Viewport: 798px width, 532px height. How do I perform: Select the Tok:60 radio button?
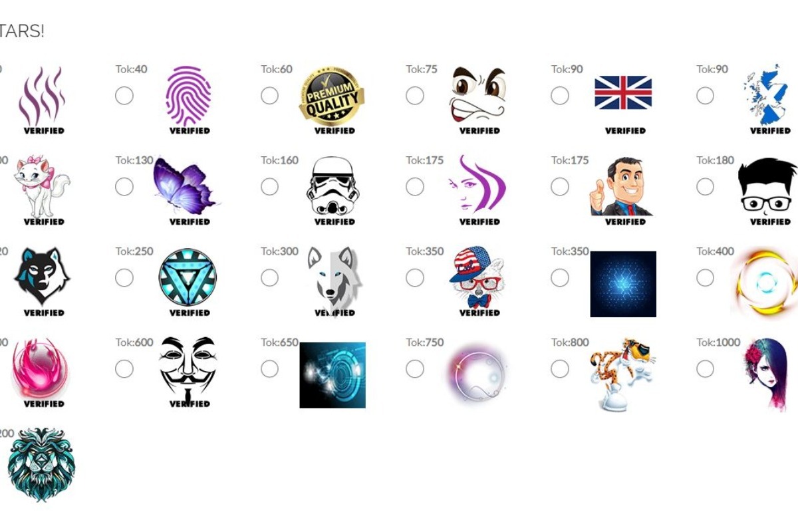coord(269,96)
